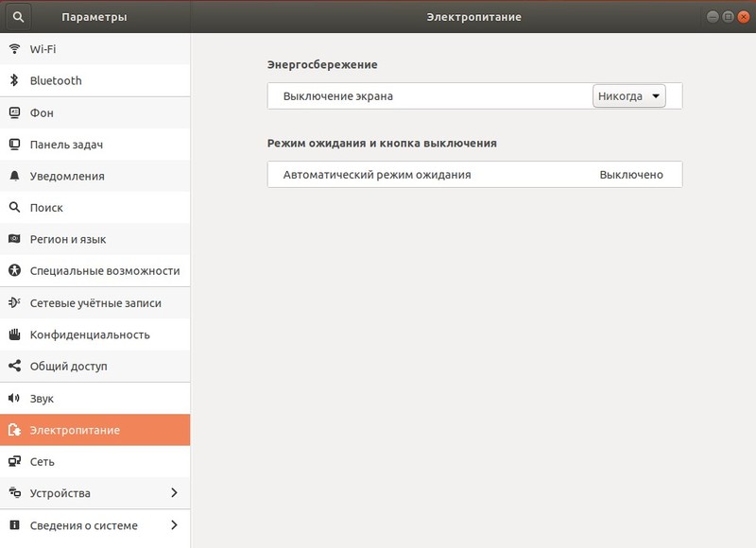The image size is (756, 548).
Task: Open Сетевые учётные записи
Action: point(94,302)
